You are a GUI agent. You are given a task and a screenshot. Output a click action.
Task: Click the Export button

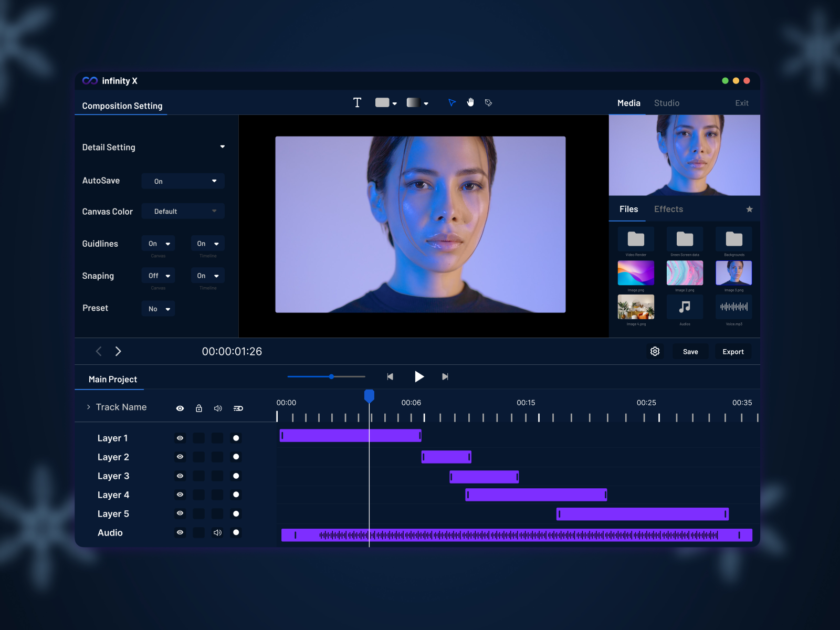[733, 351]
